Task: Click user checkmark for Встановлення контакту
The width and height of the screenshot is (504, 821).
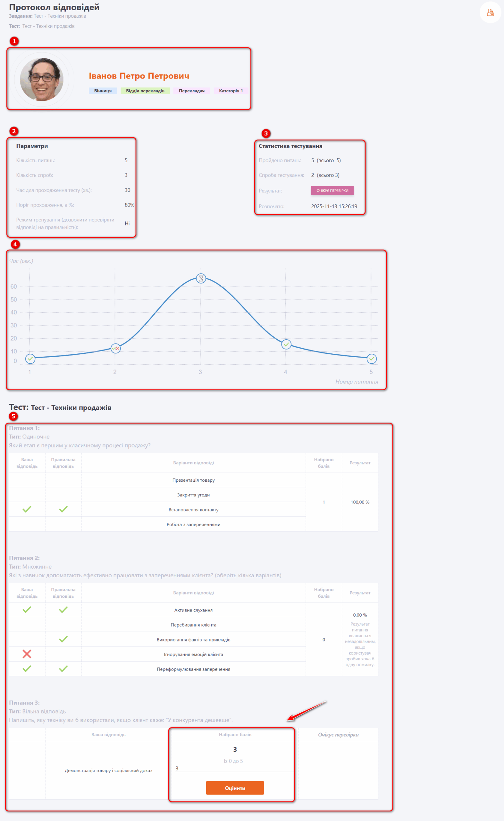Action: (x=27, y=509)
